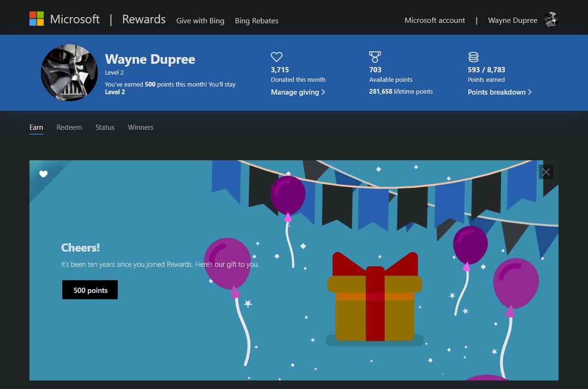Click the coin stack points earned icon
The image size is (588, 389).
[473, 57]
